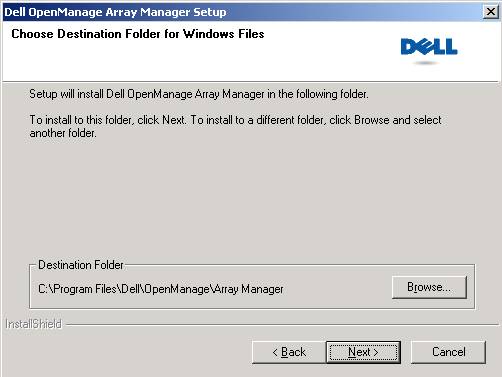502x377 pixels.
Task: Click the 'To install to this folder' instruction line
Action: tap(235, 120)
